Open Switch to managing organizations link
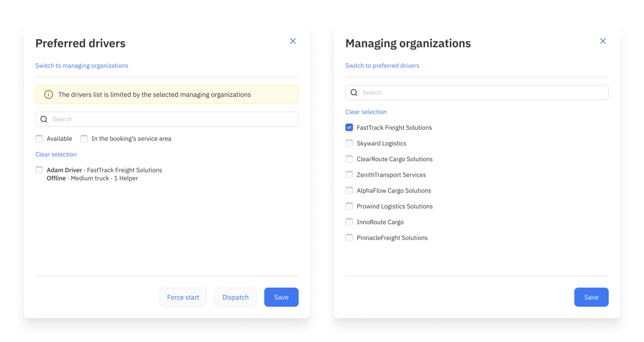The image size is (644, 342). 82,66
